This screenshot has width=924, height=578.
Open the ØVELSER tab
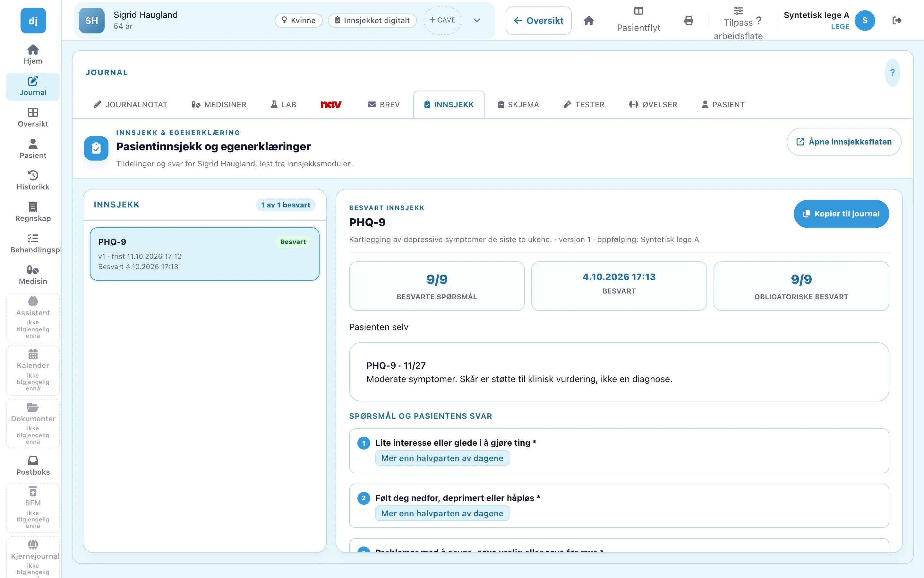point(653,104)
